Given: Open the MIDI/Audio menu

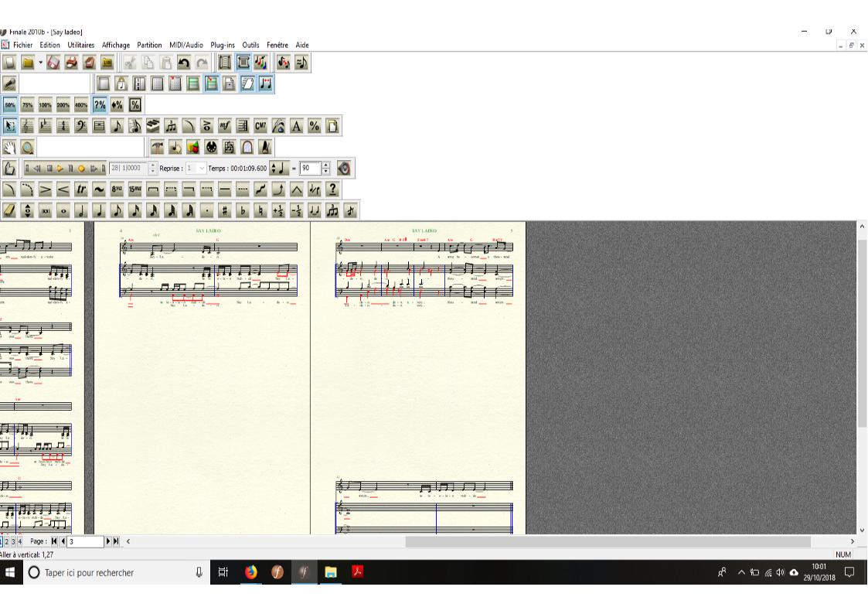Looking at the screenshot, I should coord(186,45).
